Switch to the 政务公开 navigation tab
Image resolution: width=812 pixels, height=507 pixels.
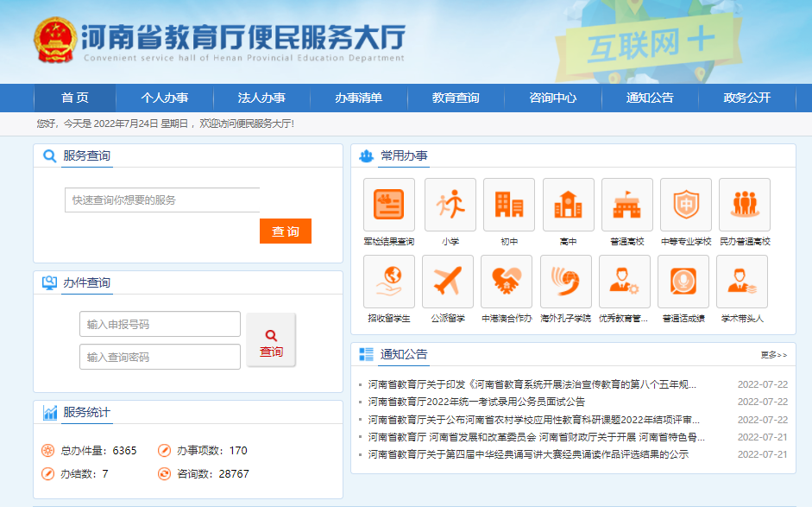[746, 98]
